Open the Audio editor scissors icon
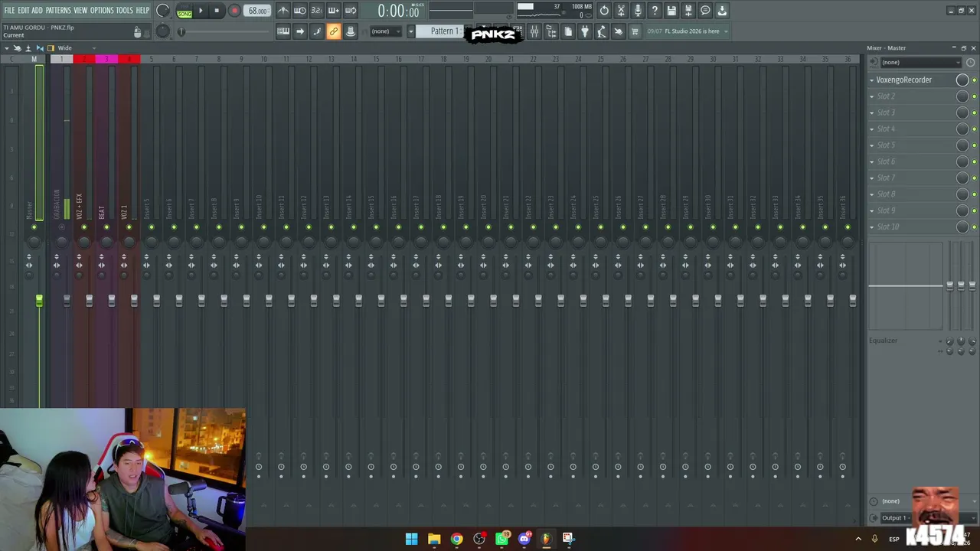The height and width of the screenshot is (551, 980). (x=621, y=11)
